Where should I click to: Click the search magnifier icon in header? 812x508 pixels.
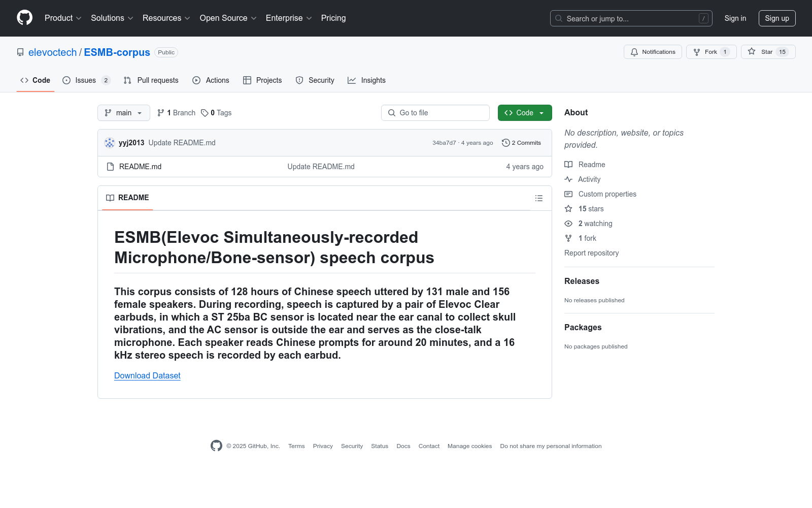pos(559,18)
